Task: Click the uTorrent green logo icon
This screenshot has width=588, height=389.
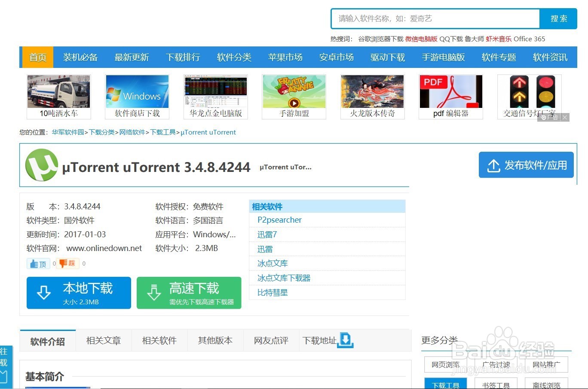Action: coord(41,165)
